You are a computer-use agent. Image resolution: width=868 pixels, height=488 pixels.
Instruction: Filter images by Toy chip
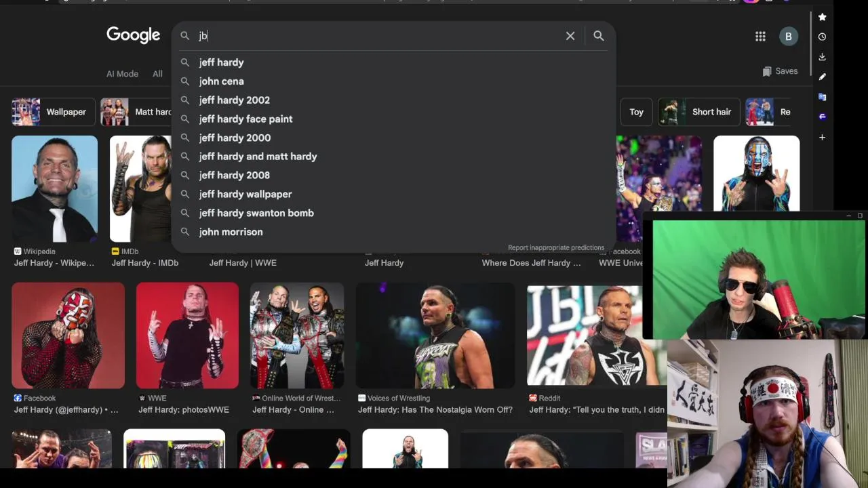click(x=636, y=112)
